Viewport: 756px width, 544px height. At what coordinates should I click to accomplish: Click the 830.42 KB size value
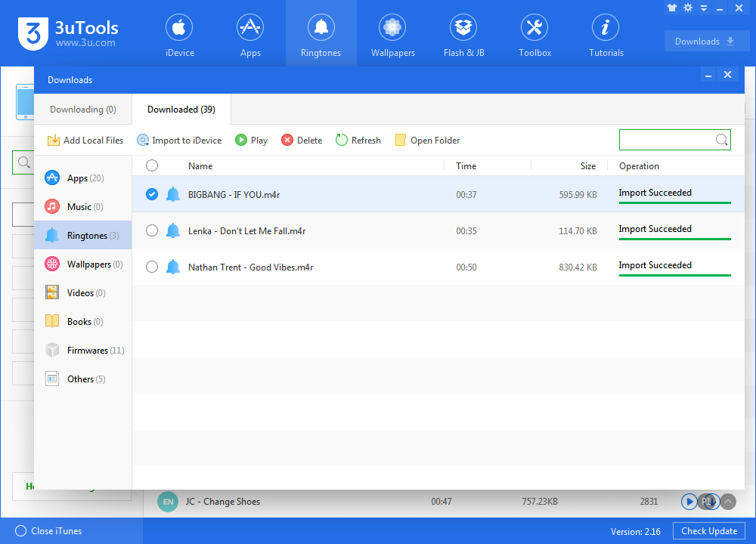pos(578,267)
